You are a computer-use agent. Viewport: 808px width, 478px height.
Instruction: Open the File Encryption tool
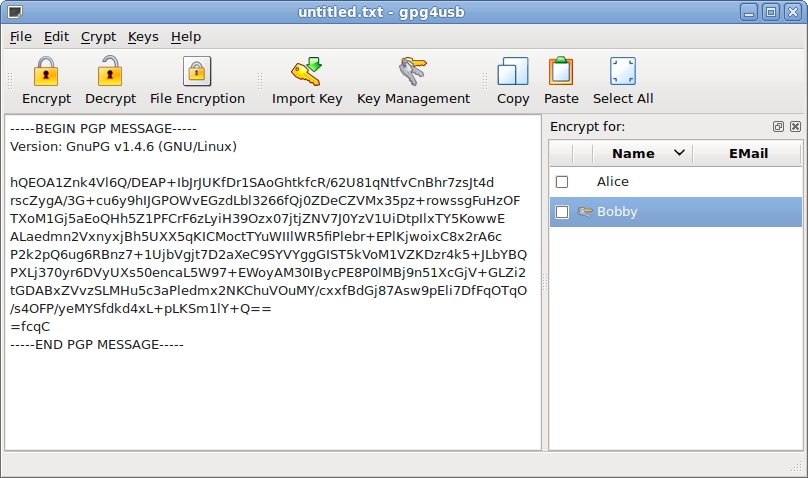(197, 81)
